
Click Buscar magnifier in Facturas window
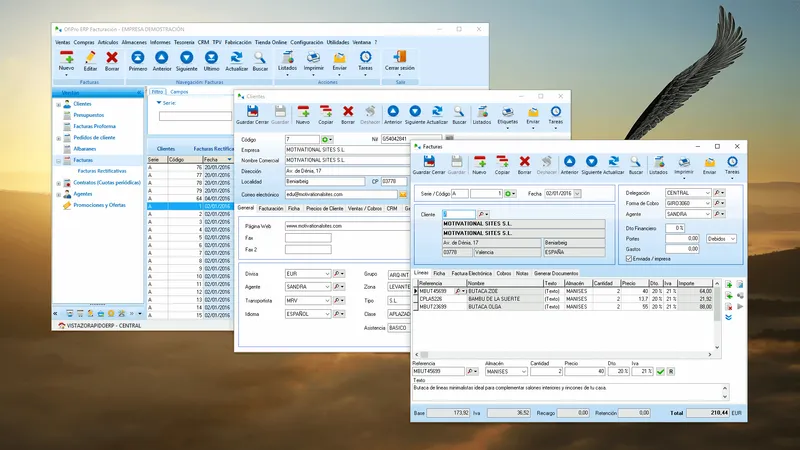click(x=635, y=162)
